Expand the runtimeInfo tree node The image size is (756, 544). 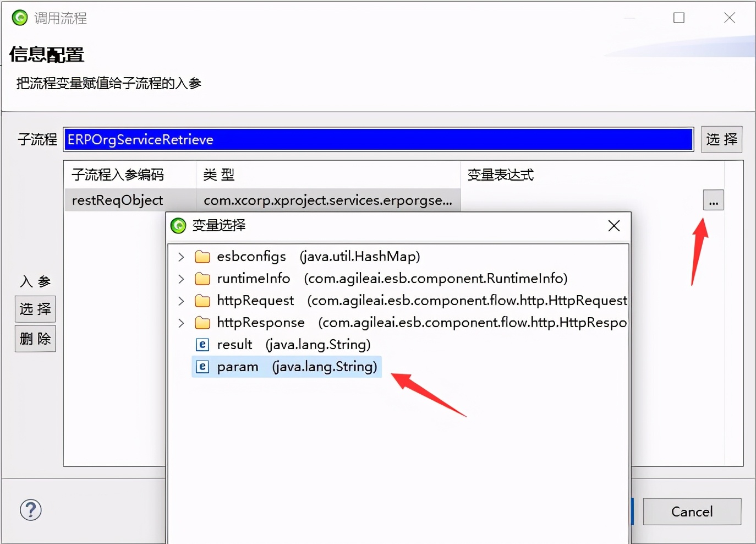(181, 278)
